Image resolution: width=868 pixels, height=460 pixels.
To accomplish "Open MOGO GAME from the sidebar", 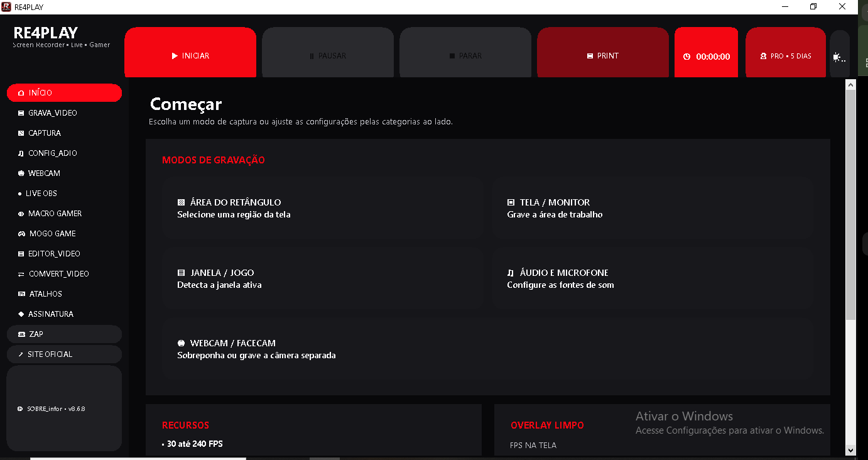I will coord(64,234).
